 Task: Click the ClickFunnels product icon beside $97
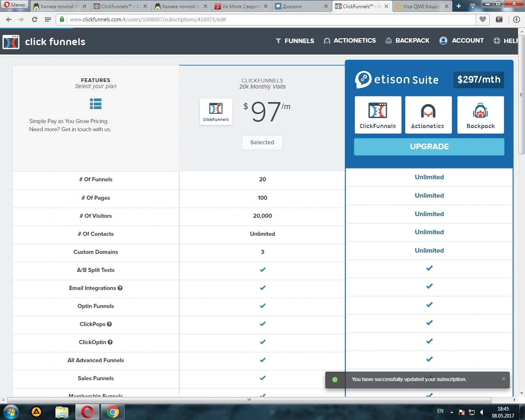(216, 112)
